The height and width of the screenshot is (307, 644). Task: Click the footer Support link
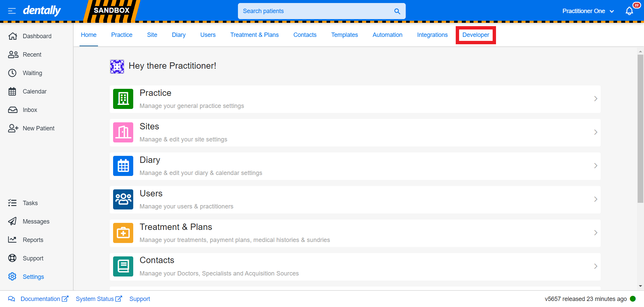pyautogui.click(x=140, y=299)
